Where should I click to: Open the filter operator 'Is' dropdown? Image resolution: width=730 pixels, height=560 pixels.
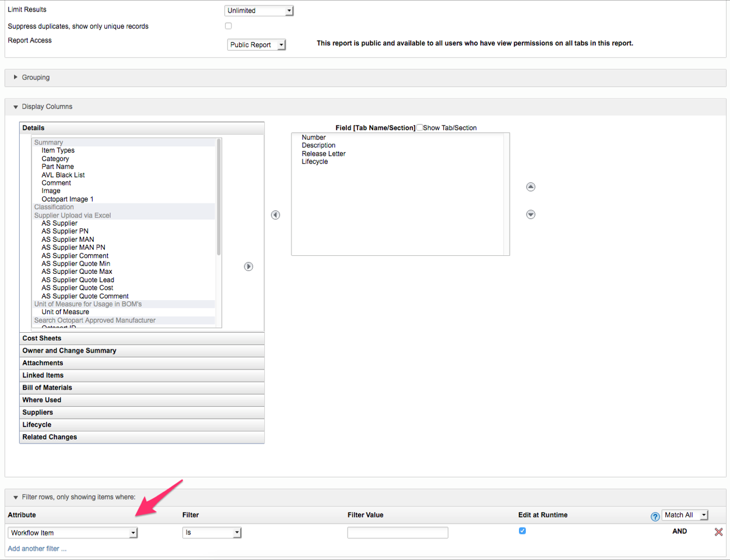coord(212,532)
